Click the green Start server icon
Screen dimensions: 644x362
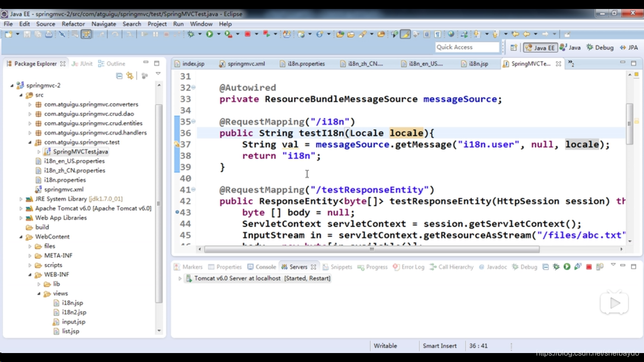[x=567, y=267]
